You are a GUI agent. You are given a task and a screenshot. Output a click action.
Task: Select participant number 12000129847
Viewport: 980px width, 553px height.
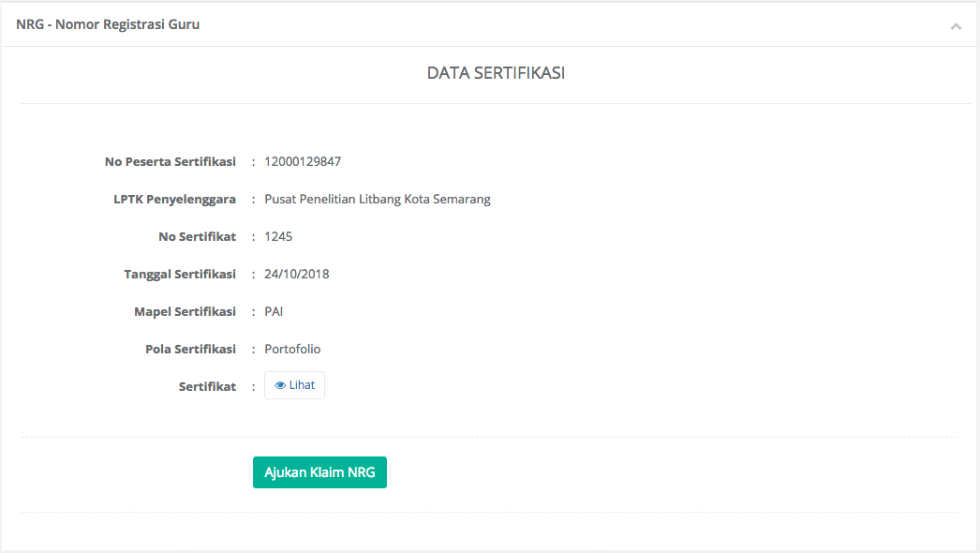pyautogui.click(x=303, y=161)
